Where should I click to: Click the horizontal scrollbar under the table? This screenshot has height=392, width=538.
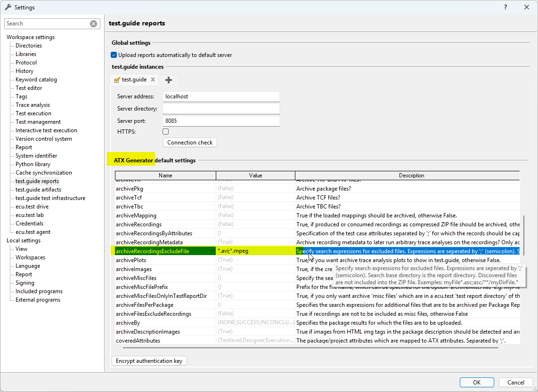310,348
